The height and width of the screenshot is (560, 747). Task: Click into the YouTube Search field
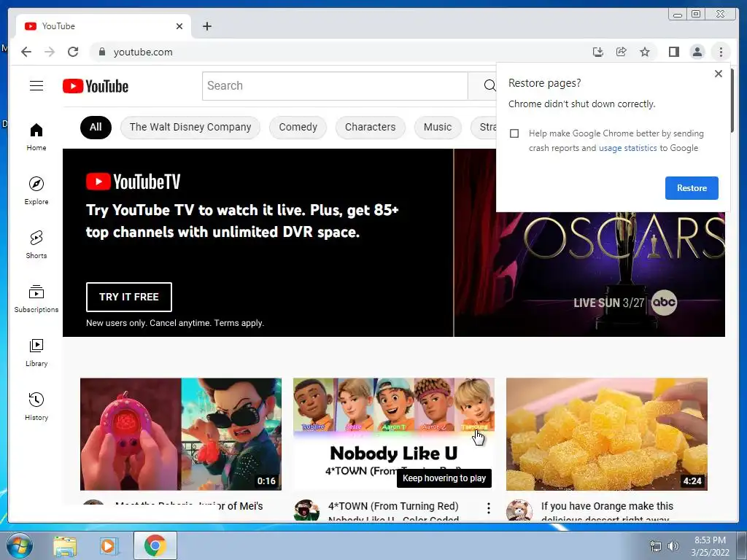[335, 86]
